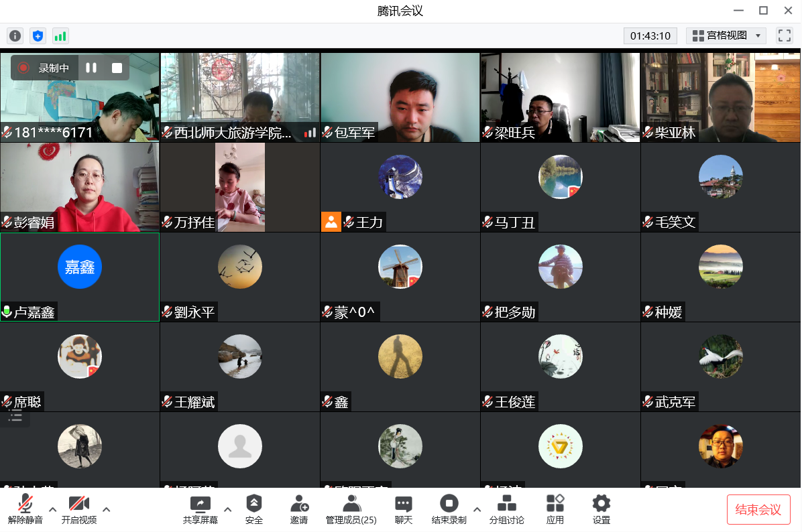Pause the recording
This screenshot has width=802, height=532.
pyautogui.click(x=91, y=68)
